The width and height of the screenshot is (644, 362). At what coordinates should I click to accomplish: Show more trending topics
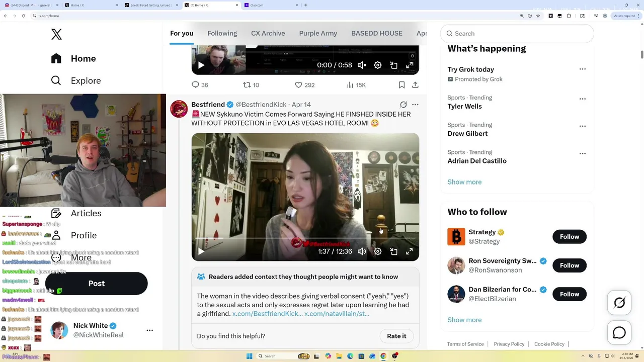click(x=464, y=182)
